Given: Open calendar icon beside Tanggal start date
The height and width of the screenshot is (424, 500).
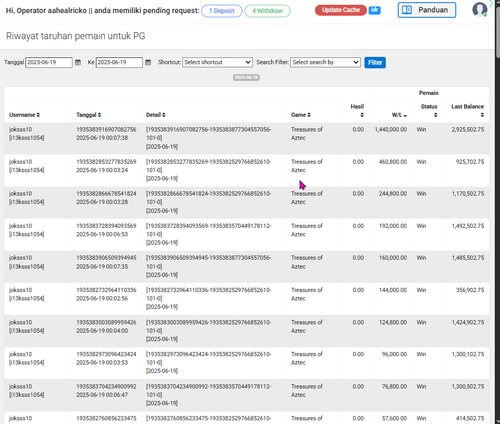Looking at the screenshot, I should (78, 62).
